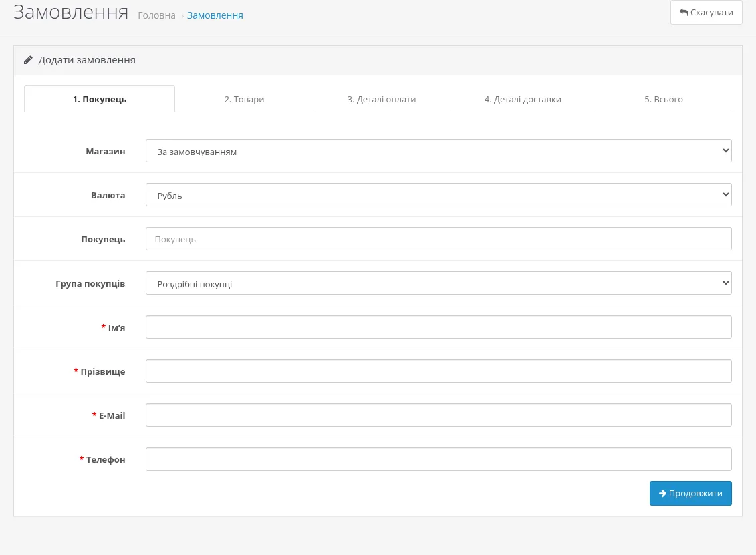Click the E-Mail input field
The image size is (756, 555).
(x=438, y=415)
